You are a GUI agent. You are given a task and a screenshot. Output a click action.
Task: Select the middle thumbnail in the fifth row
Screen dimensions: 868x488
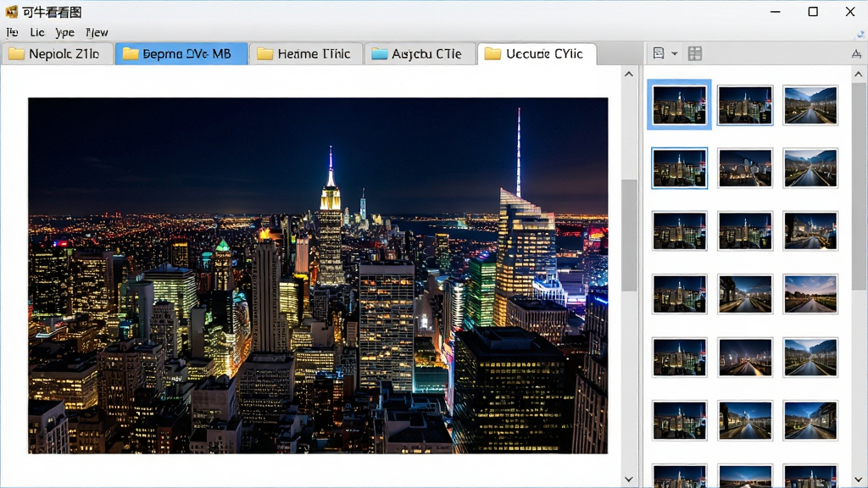click(745, 358)
